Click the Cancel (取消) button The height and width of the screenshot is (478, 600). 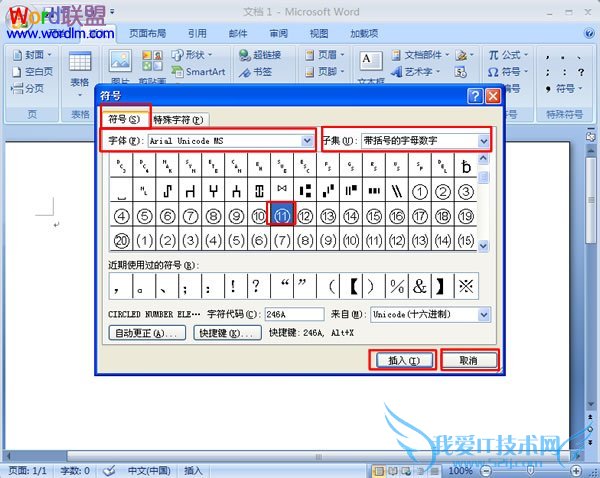coord(469,360)
